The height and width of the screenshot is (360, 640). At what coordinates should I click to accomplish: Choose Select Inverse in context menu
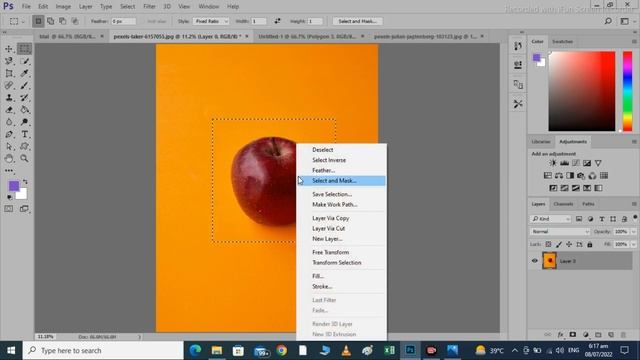click(x=342, y=160)
